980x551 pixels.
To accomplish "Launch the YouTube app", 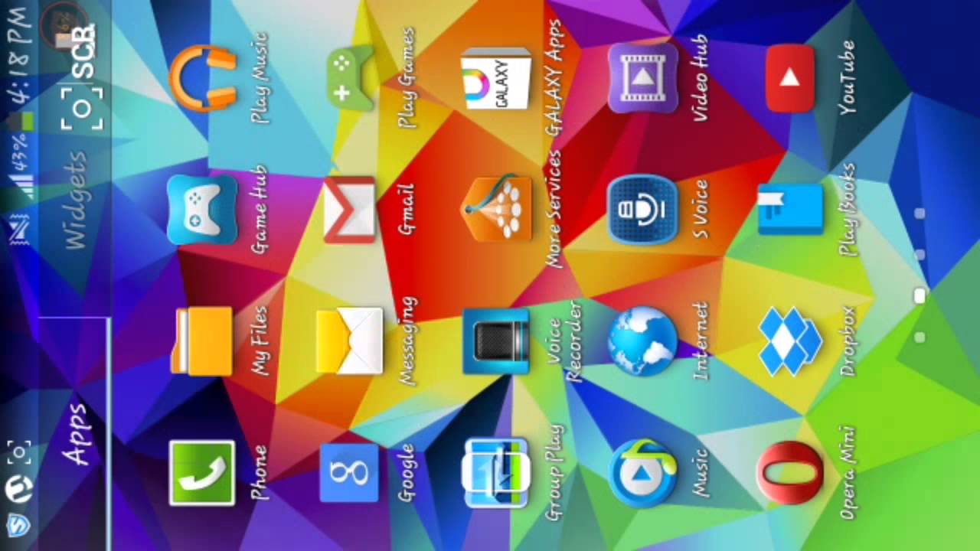I will (x=789, y=78).
